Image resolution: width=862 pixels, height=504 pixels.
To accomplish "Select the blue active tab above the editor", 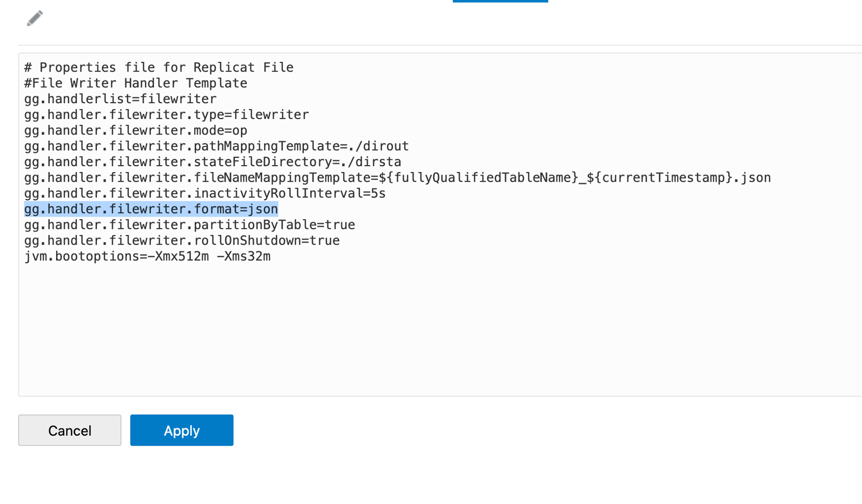I will point(500,2).
